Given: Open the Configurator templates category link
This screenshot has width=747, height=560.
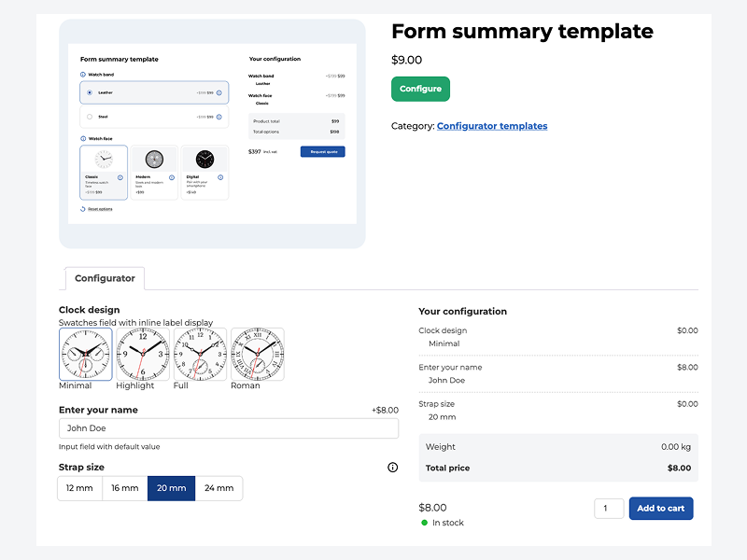Looking at the screenshot, I should click(492, 126).
